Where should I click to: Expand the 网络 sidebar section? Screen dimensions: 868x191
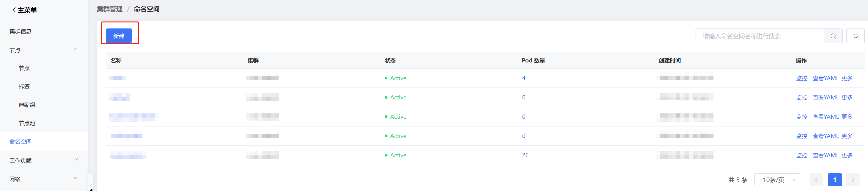point(75,178)
